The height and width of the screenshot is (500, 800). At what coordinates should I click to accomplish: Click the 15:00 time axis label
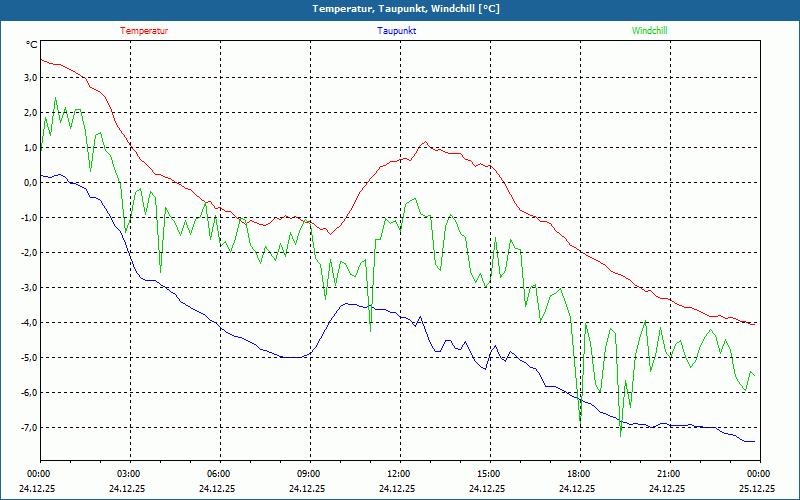490,474
